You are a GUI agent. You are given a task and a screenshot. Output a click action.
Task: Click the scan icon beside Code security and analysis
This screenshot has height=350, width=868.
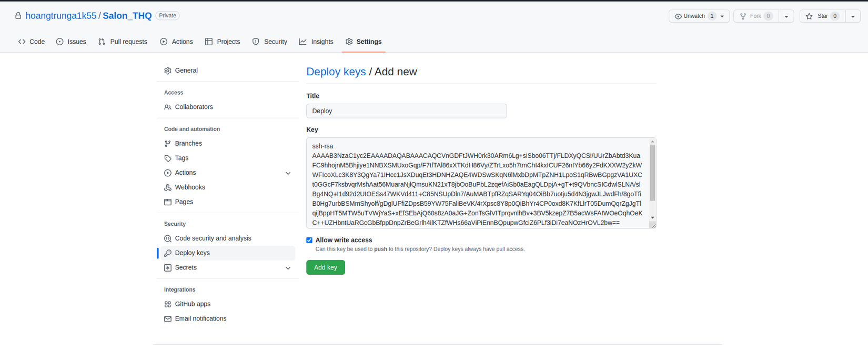168,238
